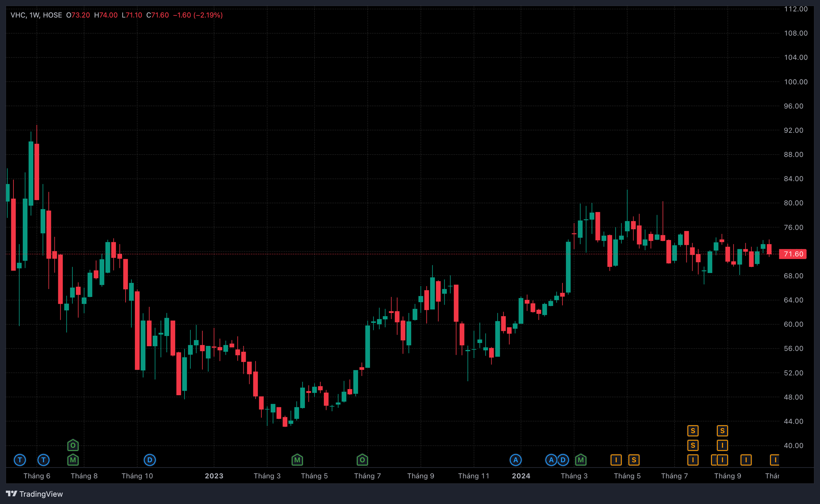Select the high value H74.00
Image resolution: width=820 pixels, height=504 pixels.
106,15
